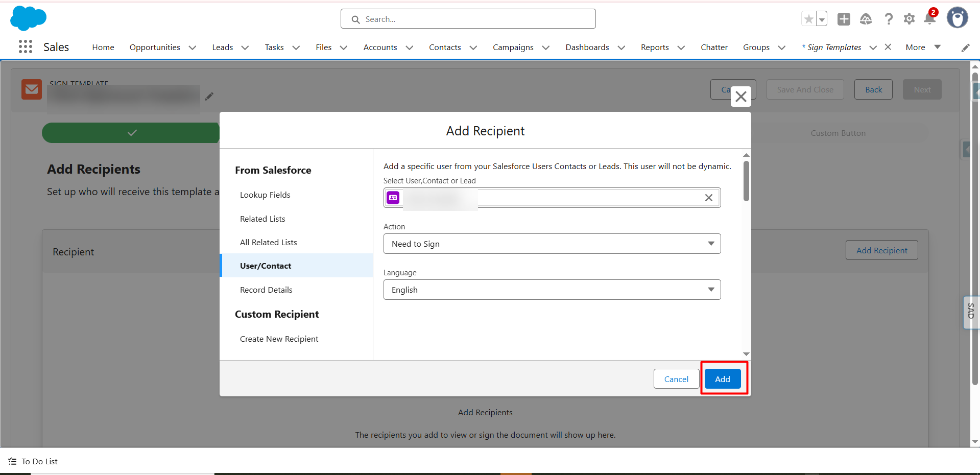
Task: Click Cancel in the Add Recipient dialog
Action: tap(676, 379)
